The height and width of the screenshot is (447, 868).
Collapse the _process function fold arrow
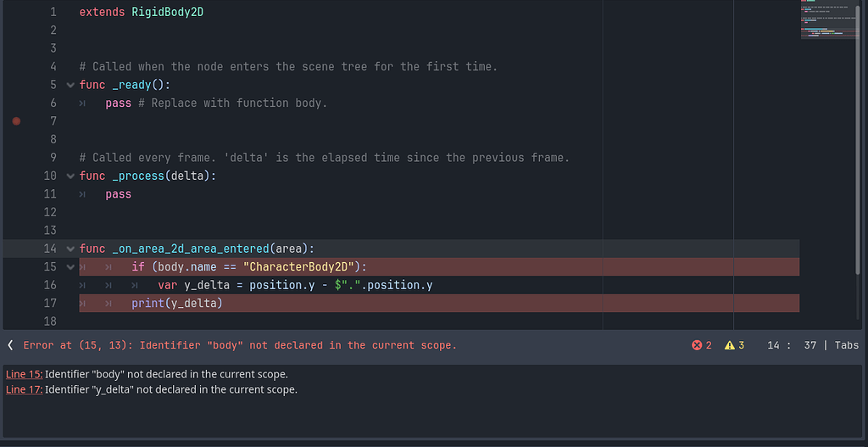click(69, 176)
